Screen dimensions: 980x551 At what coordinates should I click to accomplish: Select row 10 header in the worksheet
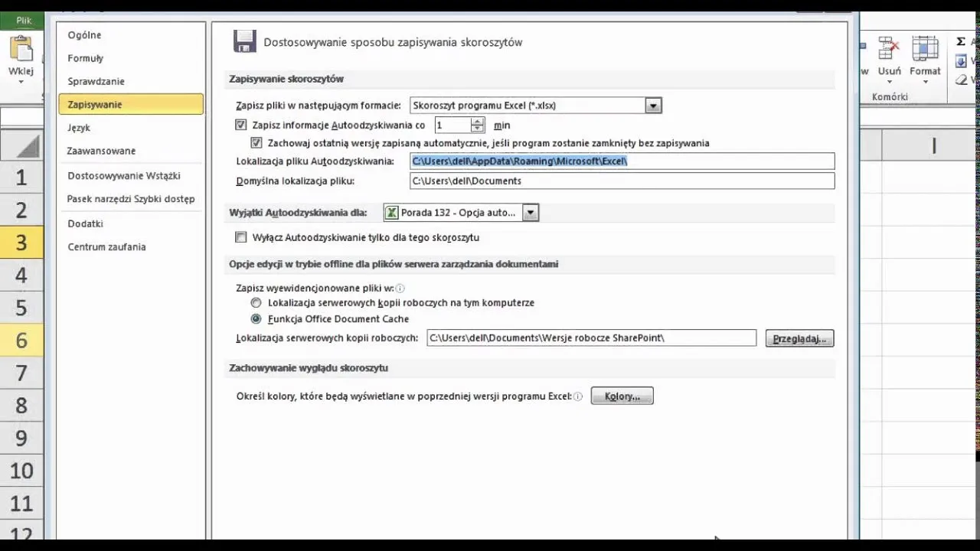coord(21,471)
